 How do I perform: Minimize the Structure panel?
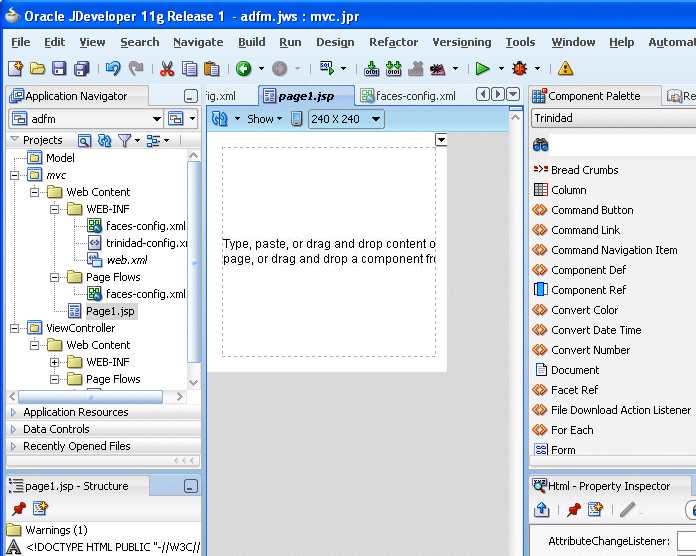pos(191,486)
